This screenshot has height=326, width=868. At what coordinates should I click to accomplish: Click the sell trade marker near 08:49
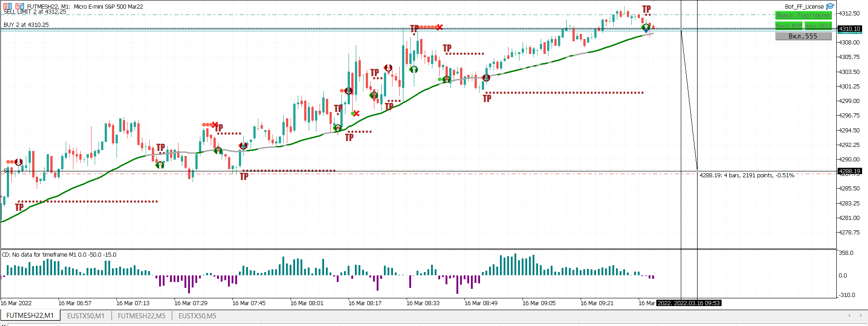[x=486, y=78]
